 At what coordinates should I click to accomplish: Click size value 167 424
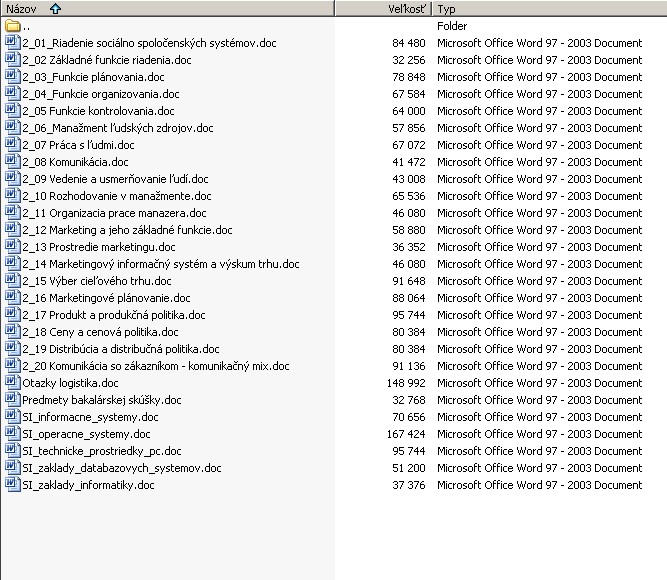pyautogui.click(x=406, y=434)
